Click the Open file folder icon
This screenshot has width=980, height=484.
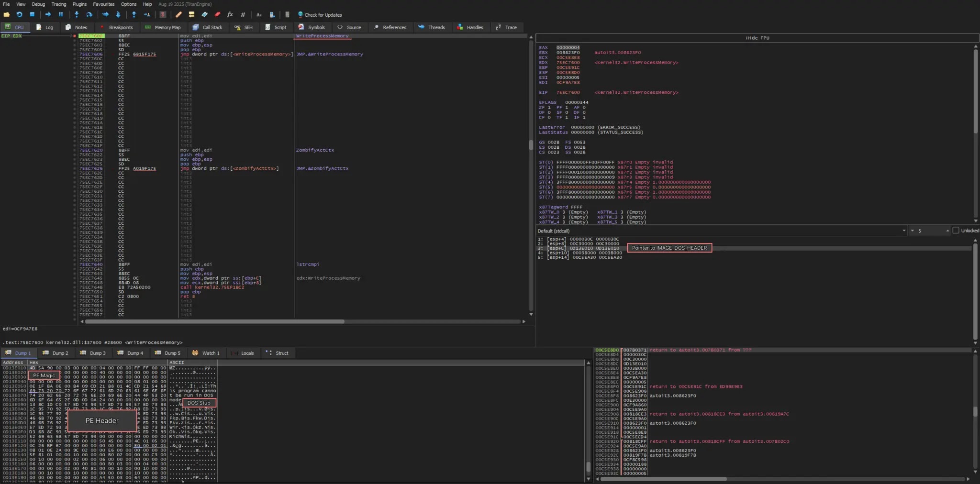7,15
